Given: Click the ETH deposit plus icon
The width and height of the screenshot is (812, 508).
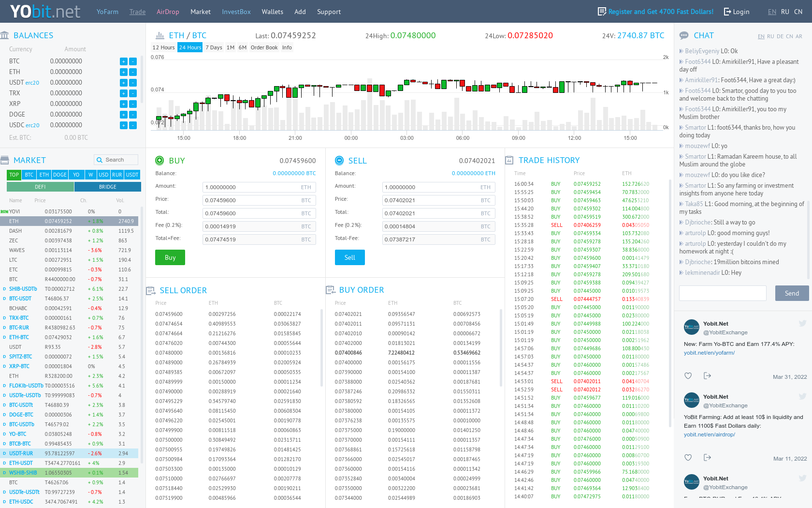Looking at the screenshot, I should pyautogui.click(x=124, y=72).
